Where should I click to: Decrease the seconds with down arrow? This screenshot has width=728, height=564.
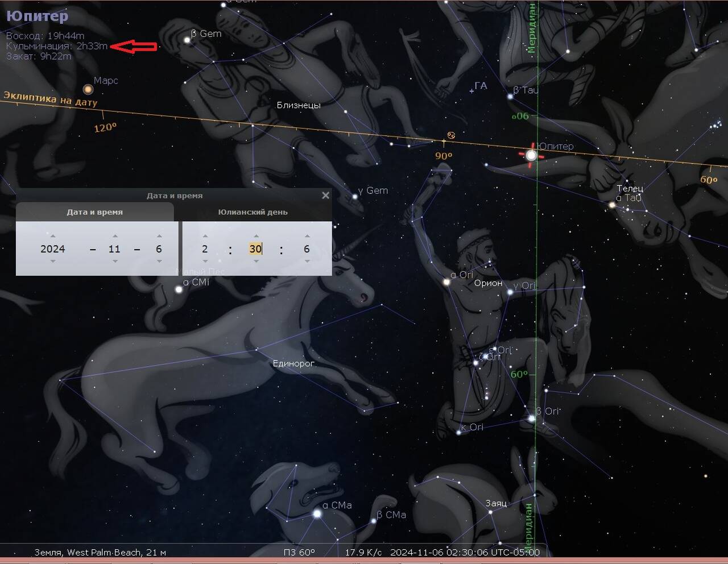(x=307, y=262)
